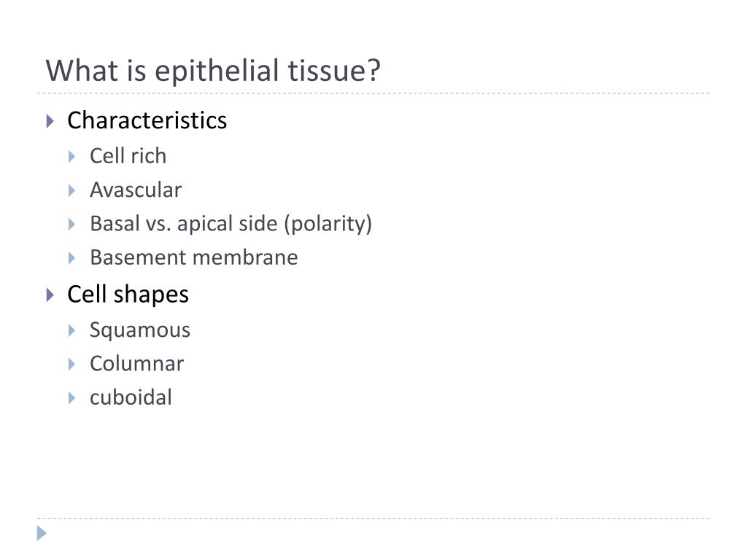Click the 'Characteristics' heading text
The image size is (747, 560).
(147, 120)
